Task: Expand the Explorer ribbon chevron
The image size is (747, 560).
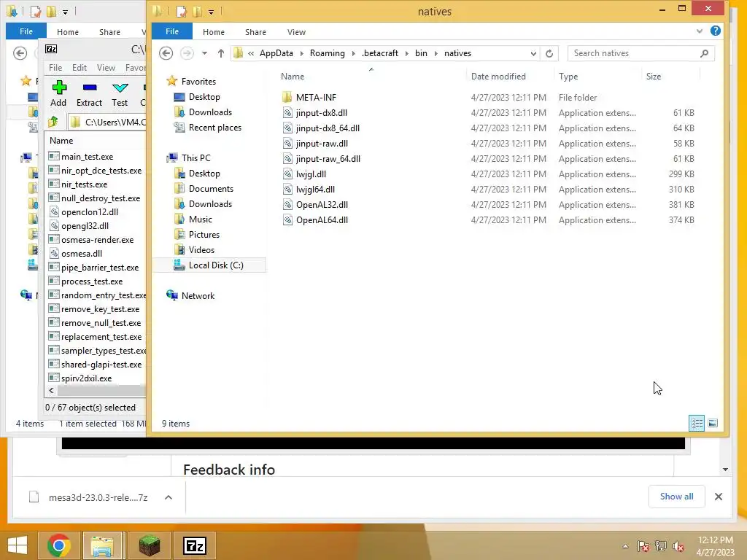Action: (x=700, y=31)
